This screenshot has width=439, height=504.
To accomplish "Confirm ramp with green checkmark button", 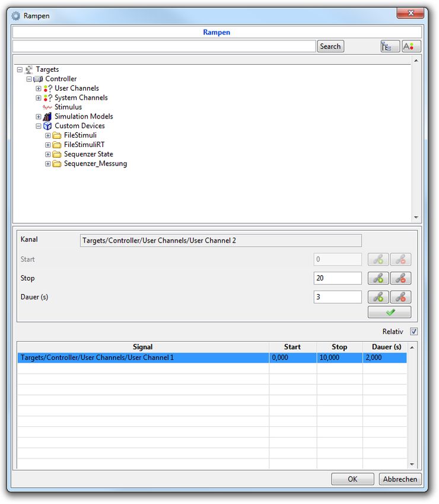I will coord(389,312).
